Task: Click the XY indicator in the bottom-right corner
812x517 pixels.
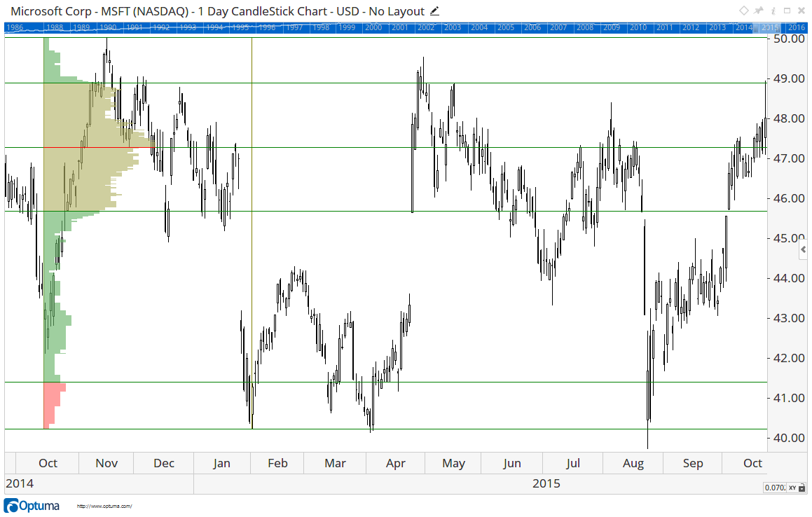Action: [792, 487]
